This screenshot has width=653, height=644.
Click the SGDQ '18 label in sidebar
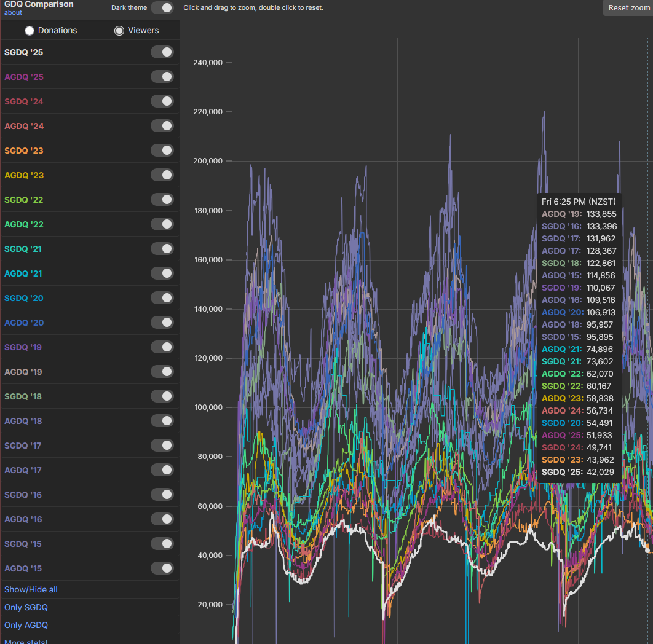click(x=23, y=396)
